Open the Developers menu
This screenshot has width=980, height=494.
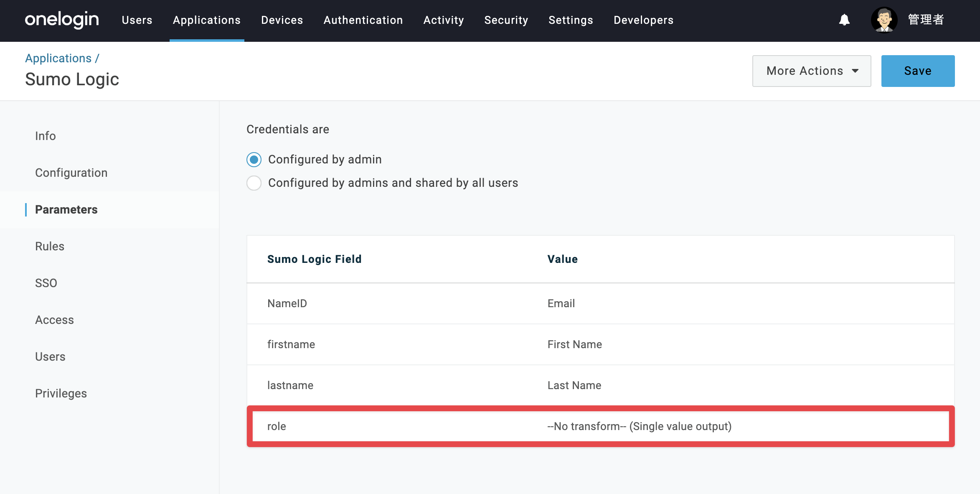pos(643,20)
